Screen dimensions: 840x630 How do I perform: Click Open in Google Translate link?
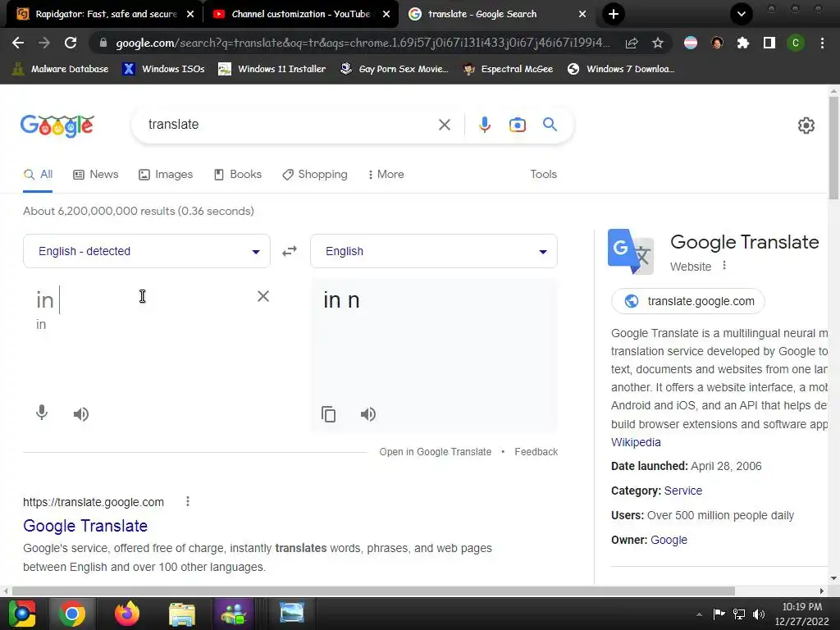tap(435, 452)
